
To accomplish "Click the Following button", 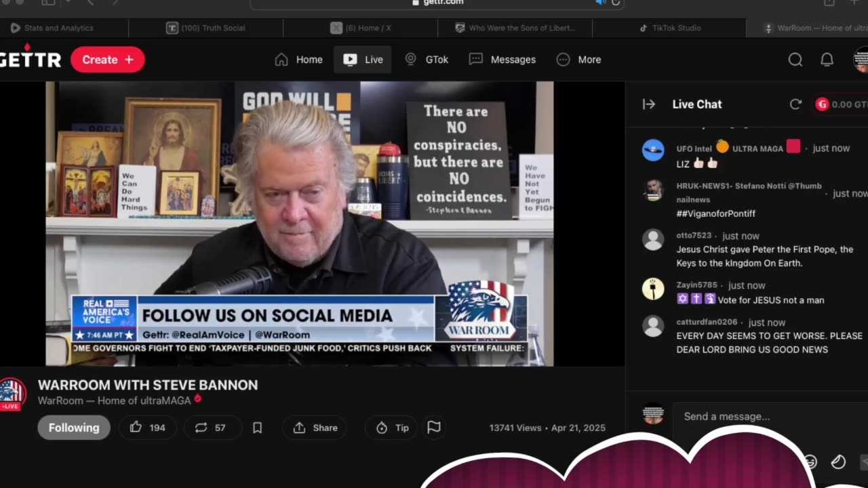I will 74,428.
